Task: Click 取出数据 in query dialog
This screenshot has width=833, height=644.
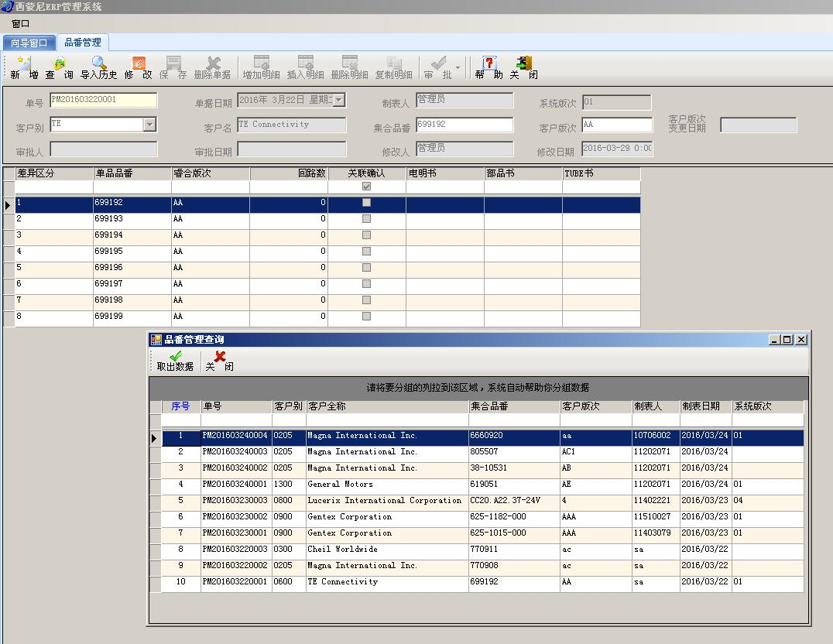Action: 175,361
